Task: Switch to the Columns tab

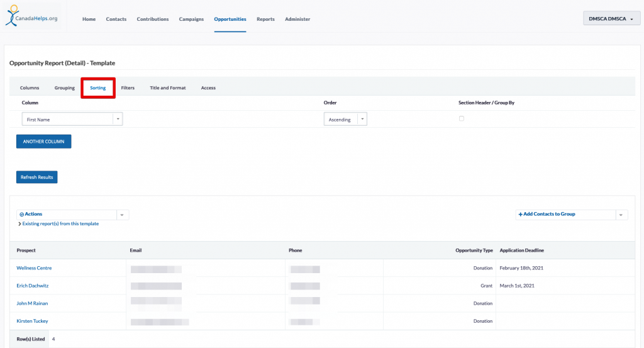Action: coord(30,87)
